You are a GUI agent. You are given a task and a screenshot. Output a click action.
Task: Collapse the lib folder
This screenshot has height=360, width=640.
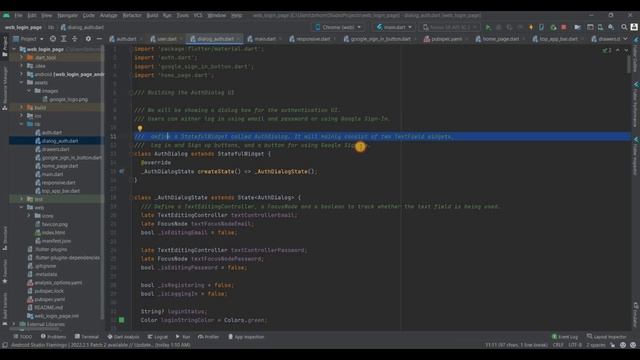click(22, 124)
